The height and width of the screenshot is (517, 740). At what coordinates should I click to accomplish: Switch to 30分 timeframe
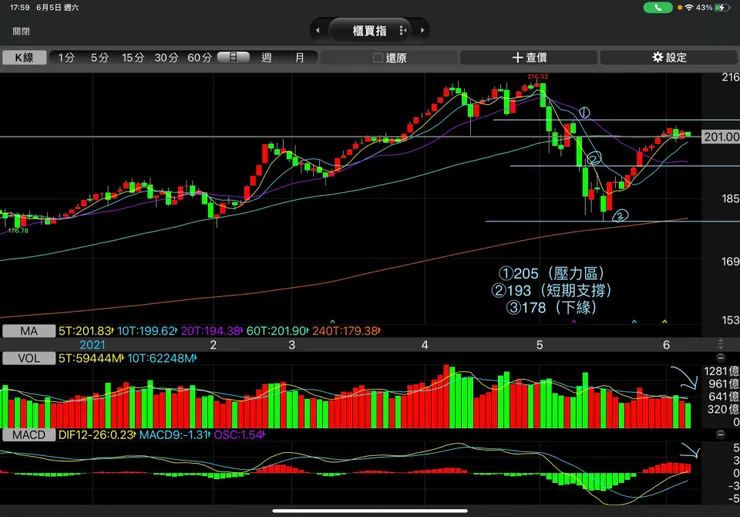coord(166,58)
